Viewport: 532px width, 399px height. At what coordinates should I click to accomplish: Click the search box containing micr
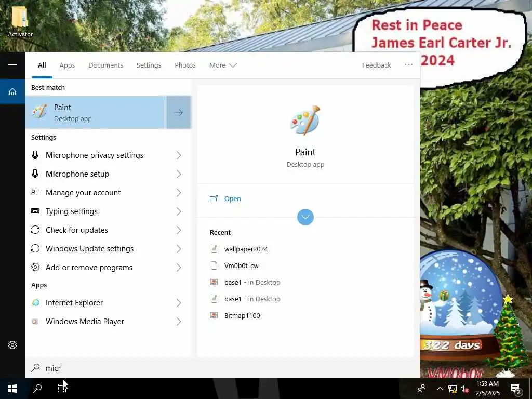(x=222, y=368)
